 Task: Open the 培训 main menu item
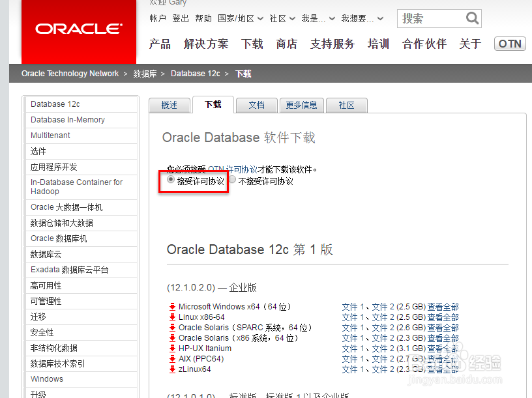click(378, 44)
